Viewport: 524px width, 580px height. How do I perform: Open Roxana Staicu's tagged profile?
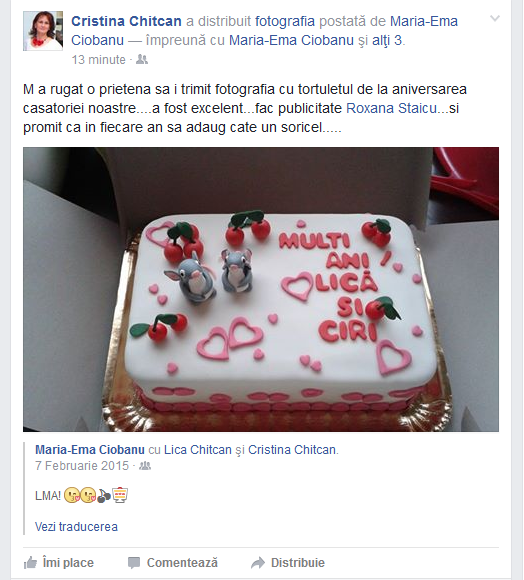(392, 108)
